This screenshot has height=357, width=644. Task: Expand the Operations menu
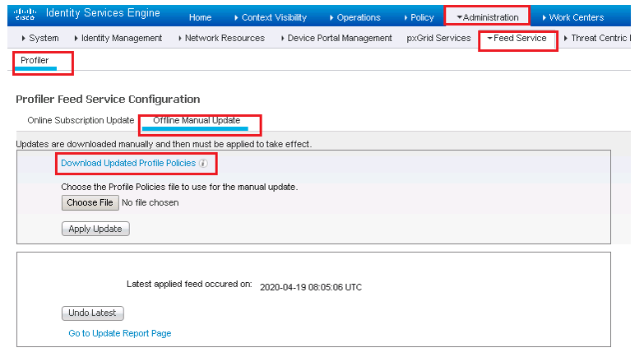(354, 17)
